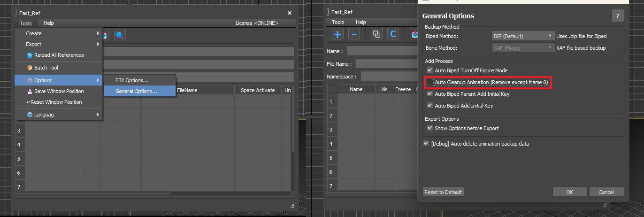Open Batch Tool from the Tools menu
Image resolution: width=644 pixels, height=217 pixels.
pyautogui.click(x=46, y=68)
